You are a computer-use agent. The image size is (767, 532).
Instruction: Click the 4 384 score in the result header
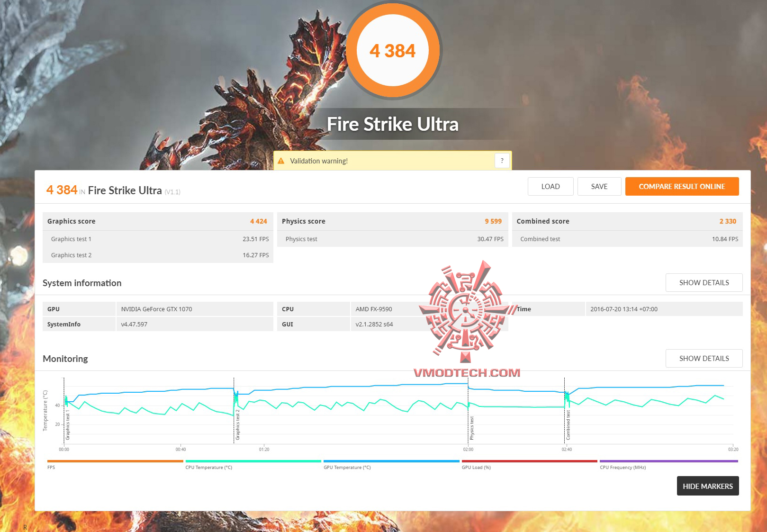[62, 190]
